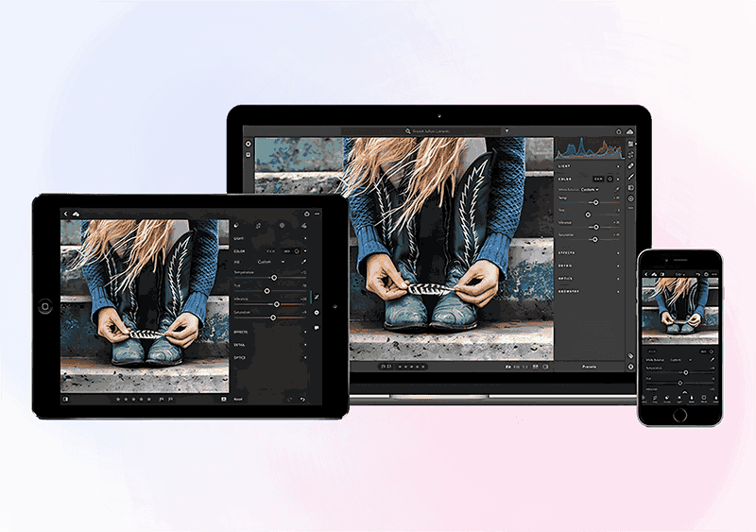756x532 pixels.
Task: Click the Saturation slider handle on the tablet
Action: [273, 317]
